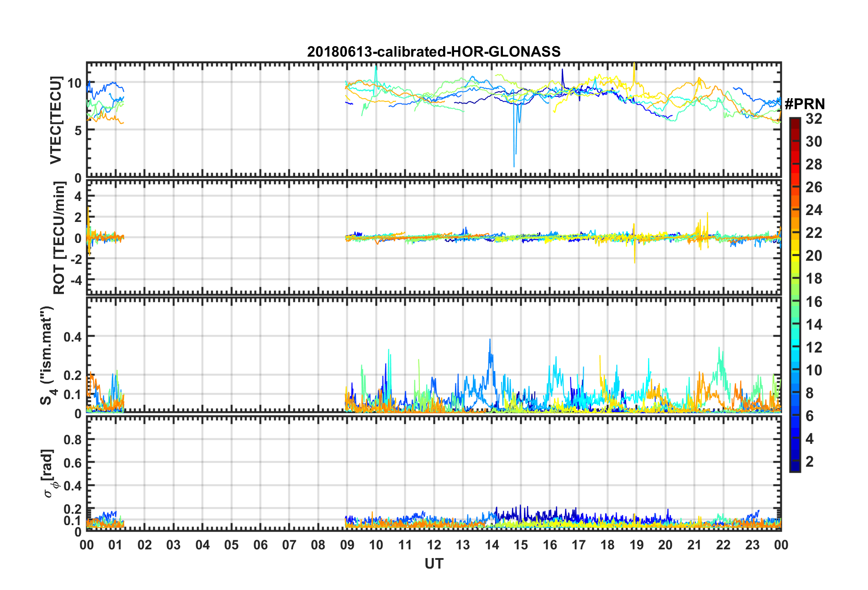Select colorbar tick label "6" on the PRN scale
Viewport: 868px width, 590px height.
[x=810, y=416]
